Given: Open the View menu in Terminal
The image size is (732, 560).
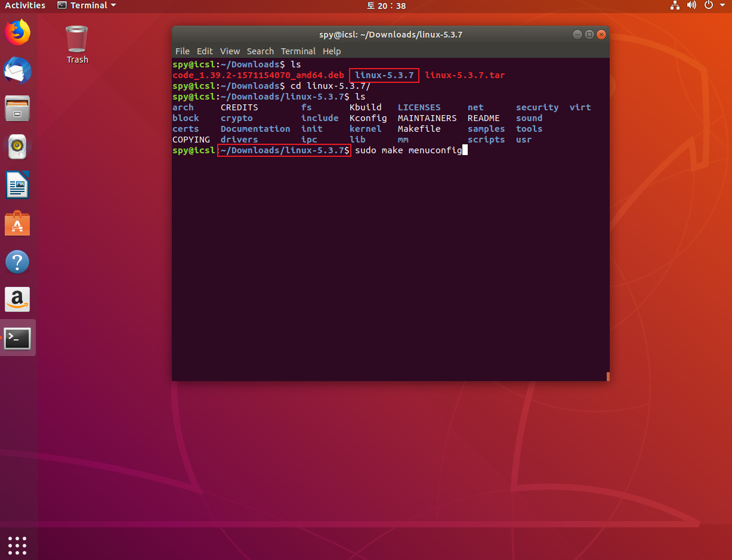Looking at the screenshot, I should click(x=230, y=51).
